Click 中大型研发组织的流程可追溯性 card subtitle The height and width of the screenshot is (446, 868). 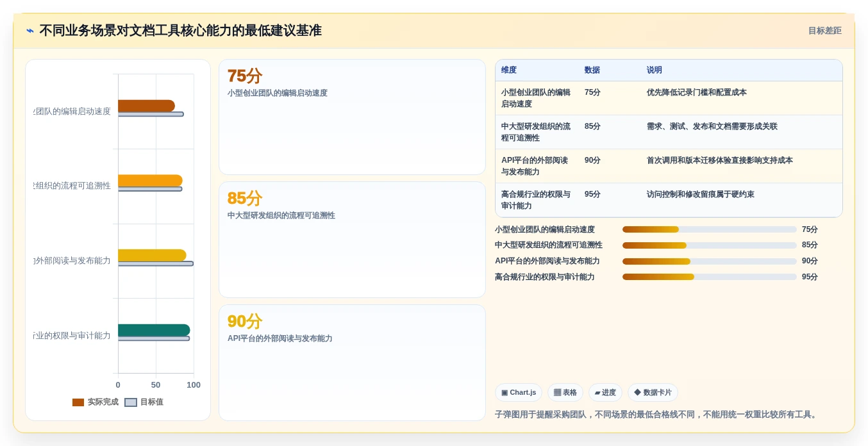tap(281, 215)
